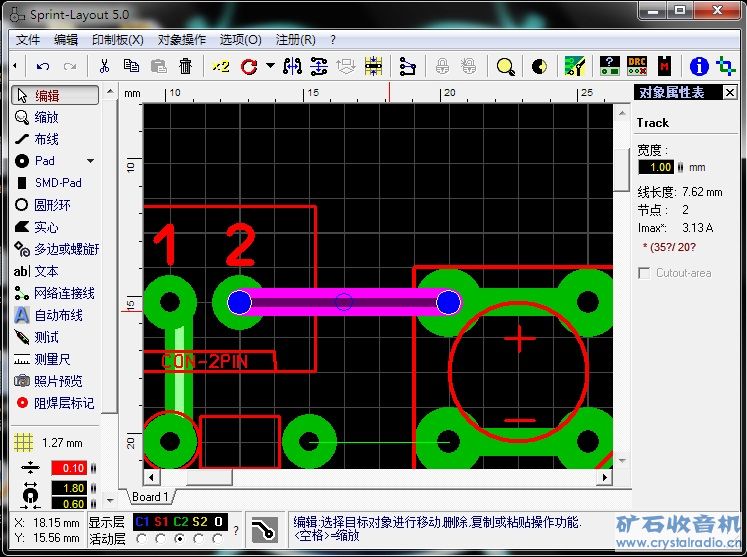Click the blue info icon

click(x=699, y=66)
